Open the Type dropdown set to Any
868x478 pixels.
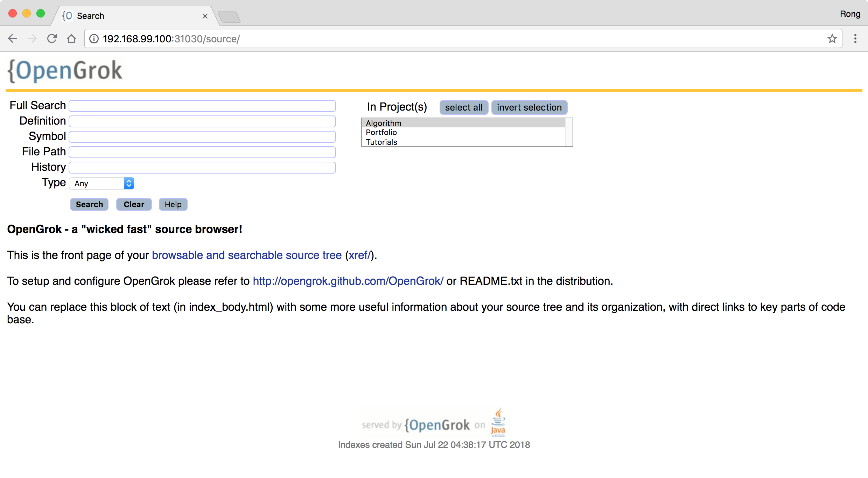pos(101,183)
